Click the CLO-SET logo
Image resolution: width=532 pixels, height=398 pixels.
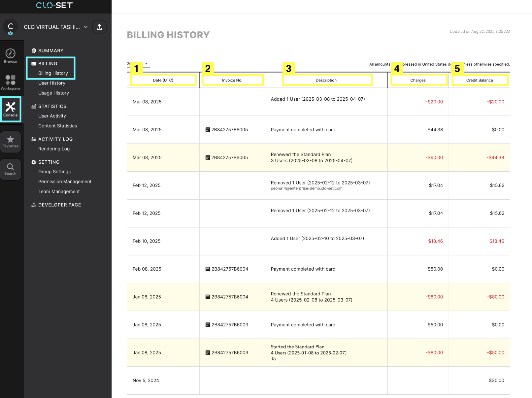point(54,5)
